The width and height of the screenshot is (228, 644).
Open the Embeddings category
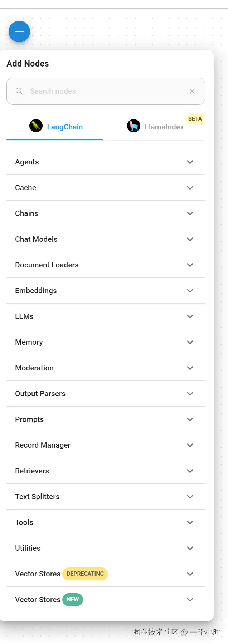tap(106, 291)
